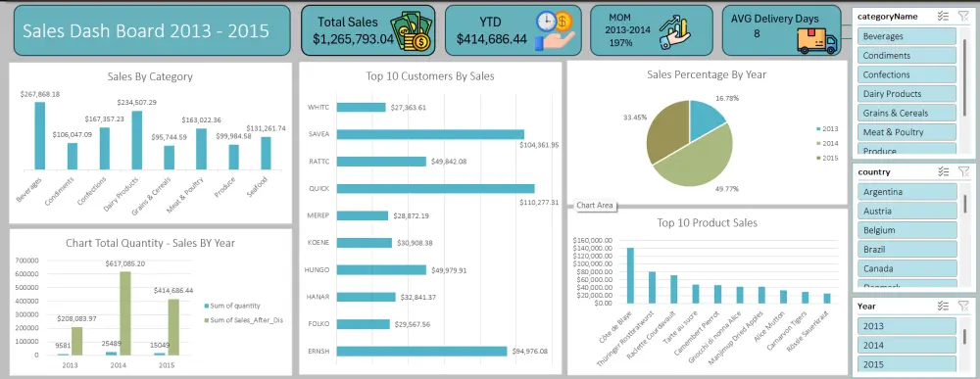This screenshot has height=379, width=980.
Task: Click the $1,265,793.04 total sales value
Action: click(353, 39)
